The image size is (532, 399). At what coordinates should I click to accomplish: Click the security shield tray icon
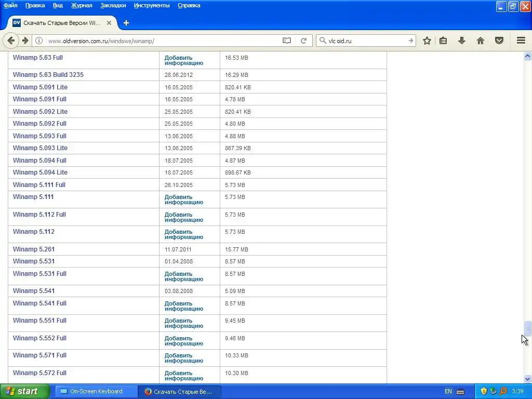pos(484,392)
